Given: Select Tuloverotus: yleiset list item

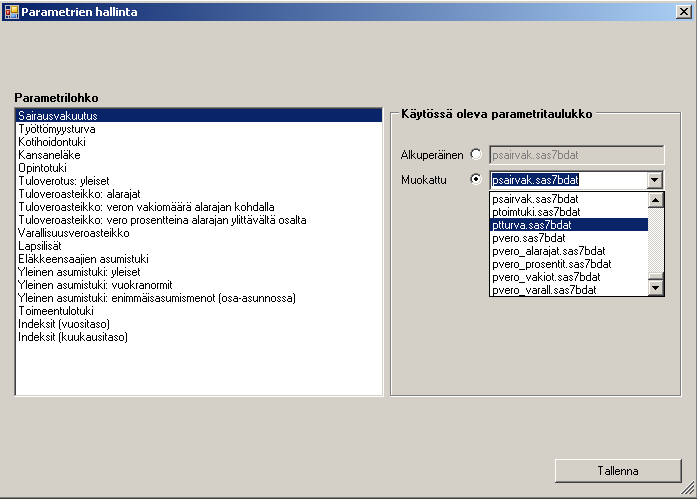Looking at the screenshot, I should click(199, 181).
